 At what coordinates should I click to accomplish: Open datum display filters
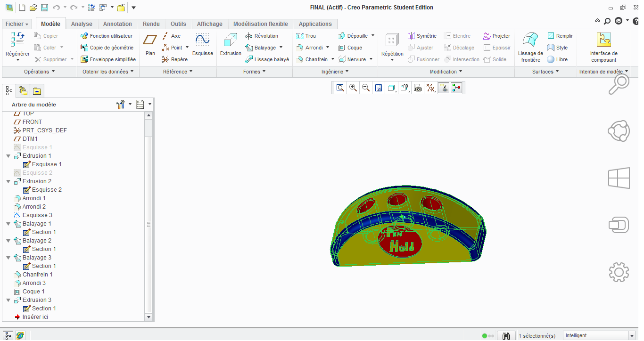click(x=430, y=88)
